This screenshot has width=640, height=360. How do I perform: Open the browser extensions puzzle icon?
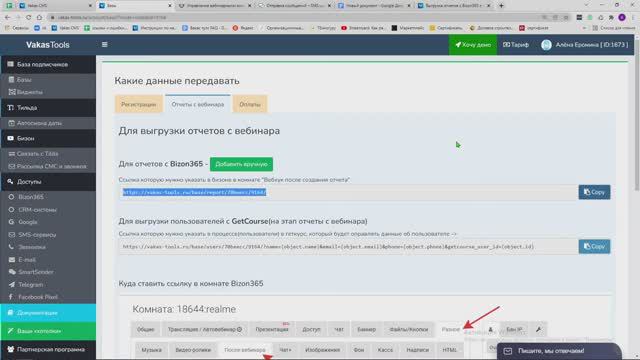click(611, 18)
